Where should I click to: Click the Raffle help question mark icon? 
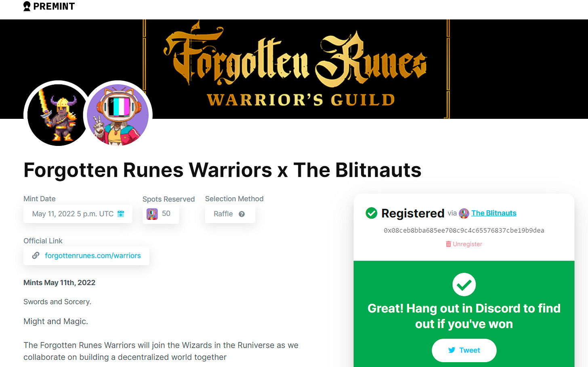[x=241, y=214]
